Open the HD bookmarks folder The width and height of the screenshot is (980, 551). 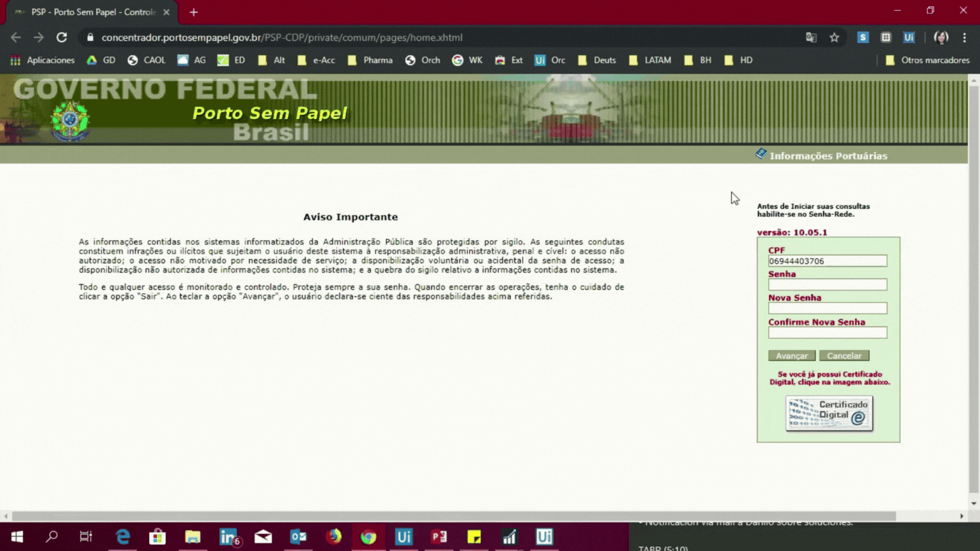(738, 60)
